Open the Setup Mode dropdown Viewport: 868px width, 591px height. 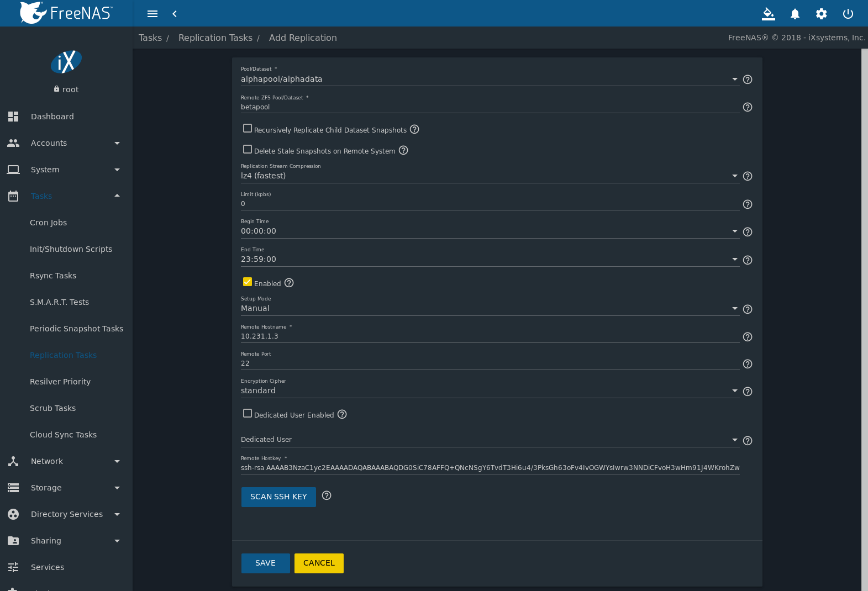click(490, 308)
